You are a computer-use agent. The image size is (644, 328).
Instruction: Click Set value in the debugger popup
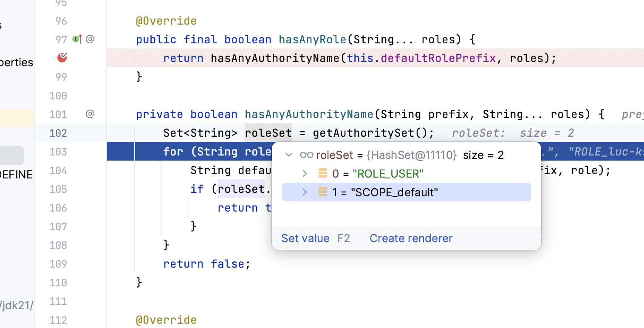[x=305, y=238]
